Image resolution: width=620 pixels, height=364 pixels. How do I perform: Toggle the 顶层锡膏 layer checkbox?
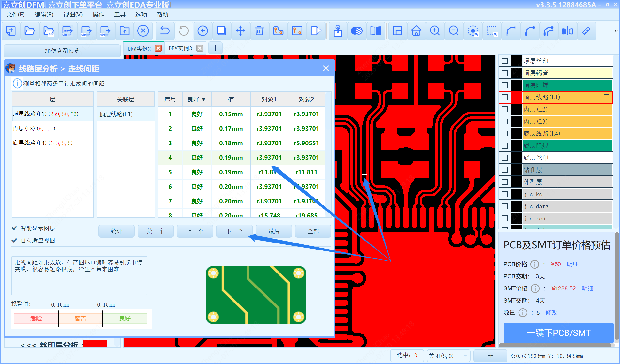[505, 73]
